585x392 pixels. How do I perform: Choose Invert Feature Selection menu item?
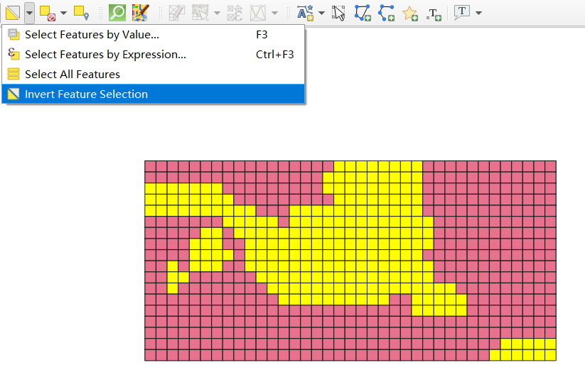click(153, 94)
